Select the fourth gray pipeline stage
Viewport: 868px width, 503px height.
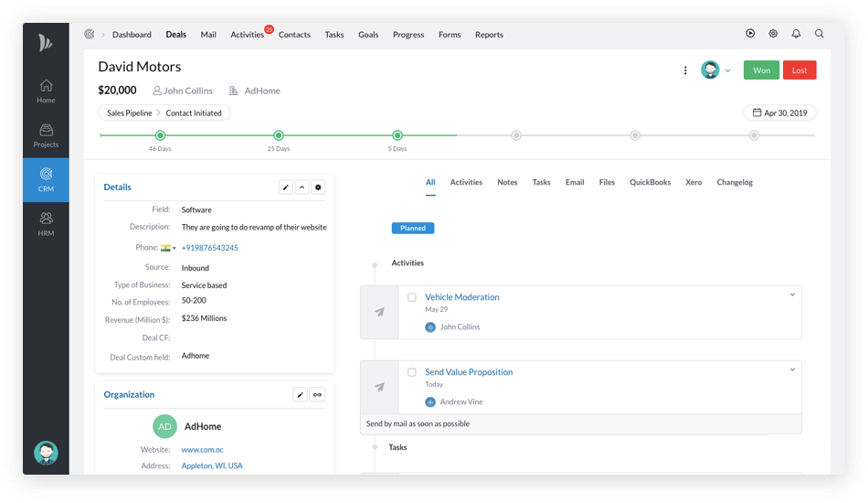[516, 135]
